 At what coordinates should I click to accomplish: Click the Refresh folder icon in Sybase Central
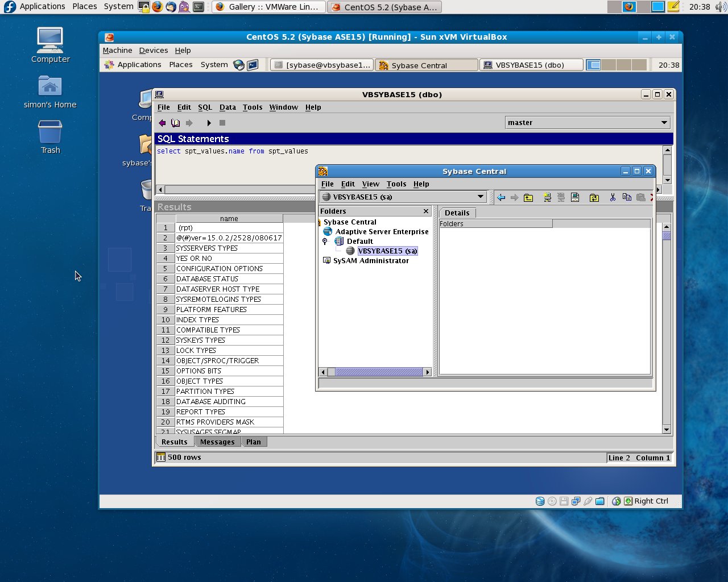tap(594, 197)
